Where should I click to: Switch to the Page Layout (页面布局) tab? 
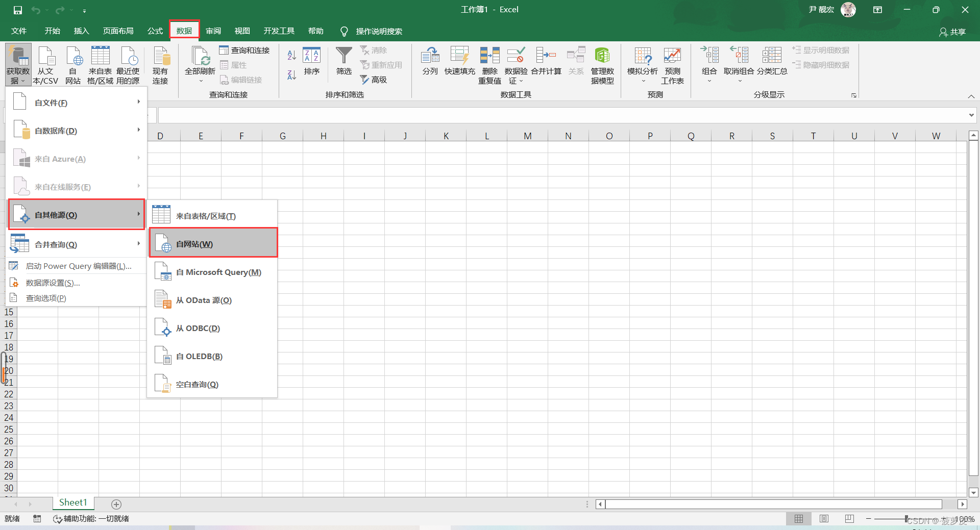point(118,31)
